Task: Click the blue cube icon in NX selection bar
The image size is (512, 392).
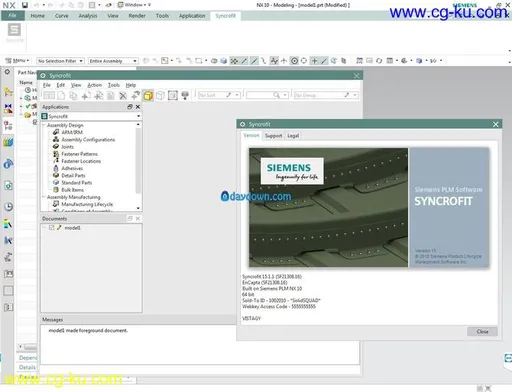Action: pyautogui.click(x=224, y=61)
